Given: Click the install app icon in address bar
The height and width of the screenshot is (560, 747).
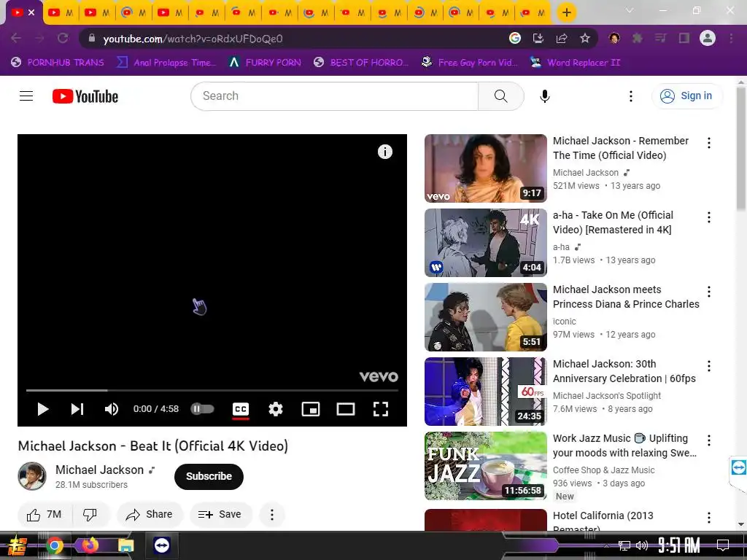Looking at the screenshot, I should (x=538, y=38).
